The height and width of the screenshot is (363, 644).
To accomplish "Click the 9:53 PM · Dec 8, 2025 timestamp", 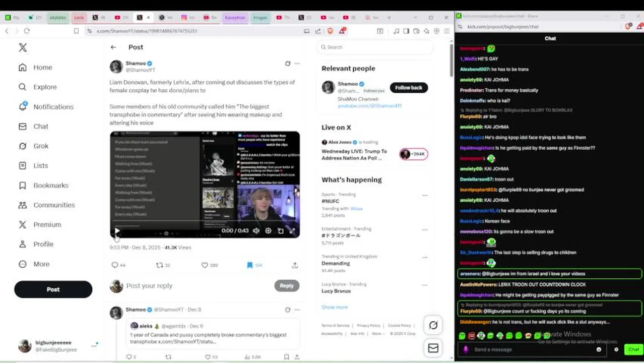I will click(x=135, y=248).
